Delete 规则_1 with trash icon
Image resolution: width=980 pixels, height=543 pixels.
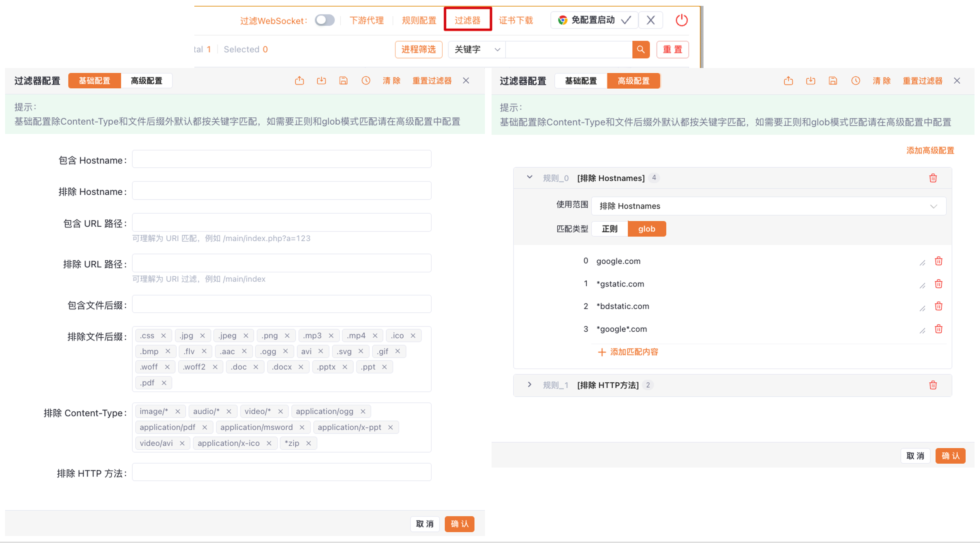pos(933,385)
